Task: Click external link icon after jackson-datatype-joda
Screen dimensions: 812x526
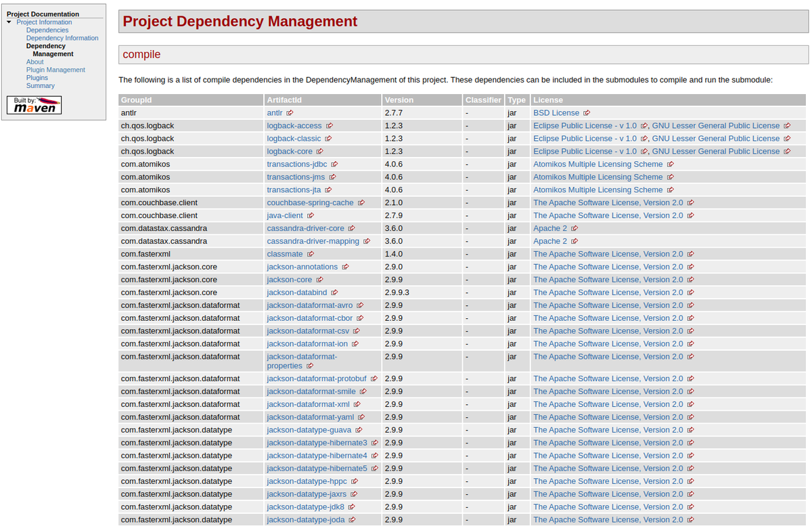Action: (352, 521)
